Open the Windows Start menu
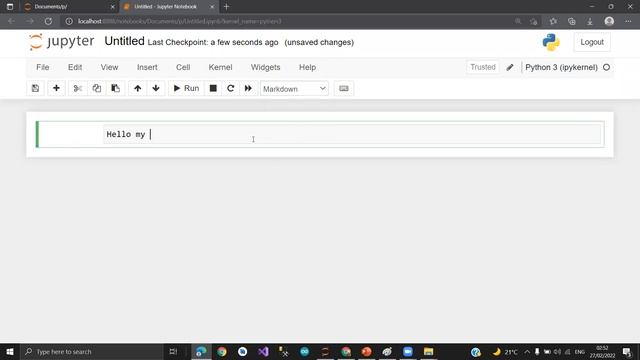This screenshot has width=640, height=360. pyautogui.click(x=10, y=351)
